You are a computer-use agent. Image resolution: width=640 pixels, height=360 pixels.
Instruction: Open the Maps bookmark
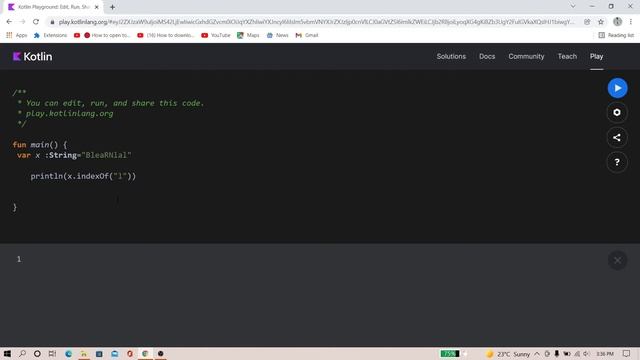pos(248,36)
